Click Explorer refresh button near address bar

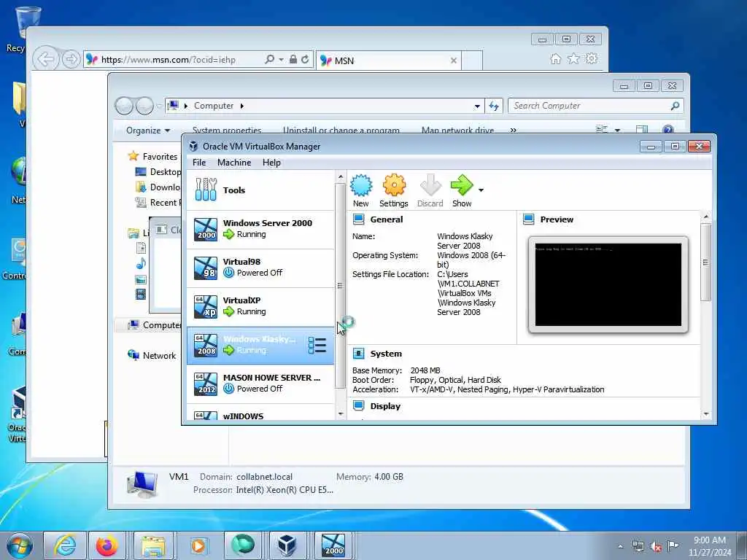[x=494, y=106]
